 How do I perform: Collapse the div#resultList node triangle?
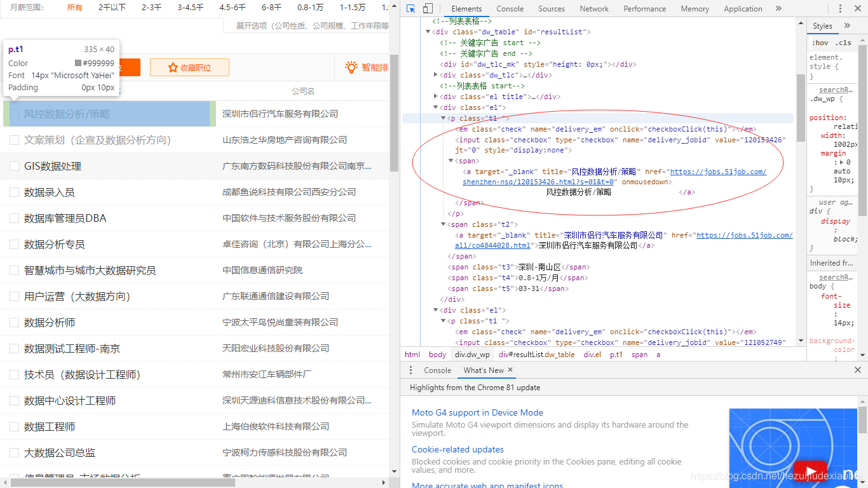(x=428, y=32)
